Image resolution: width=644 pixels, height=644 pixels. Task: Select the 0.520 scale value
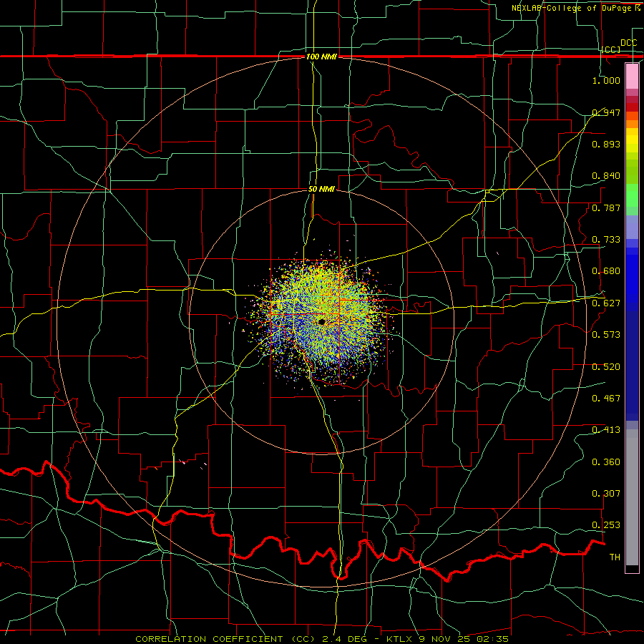pos(606,367)
